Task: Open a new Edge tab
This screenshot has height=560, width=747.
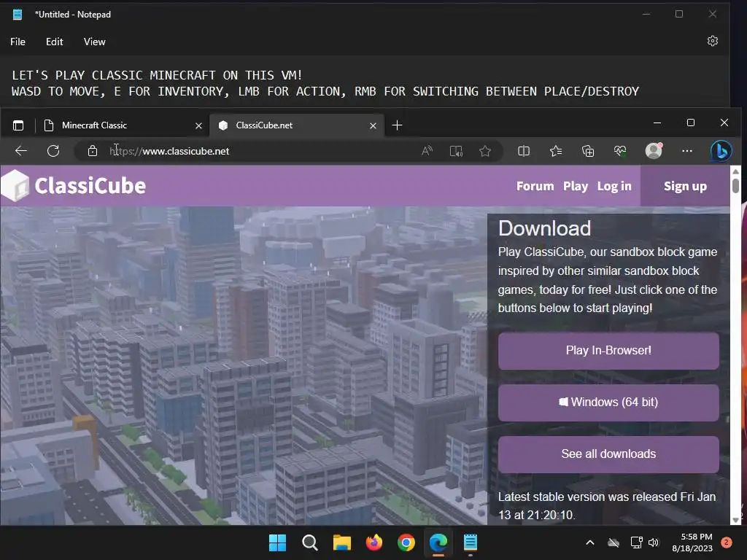Action: point(397,125)
